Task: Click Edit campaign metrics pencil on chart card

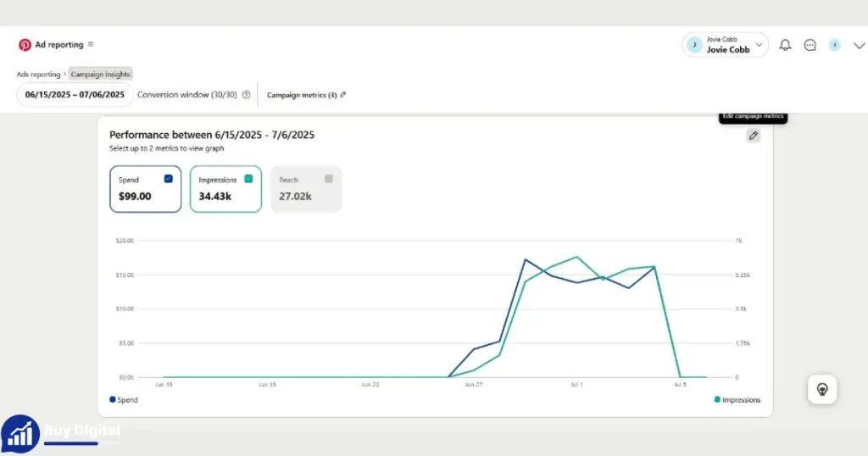Action: tap(754, 136)
